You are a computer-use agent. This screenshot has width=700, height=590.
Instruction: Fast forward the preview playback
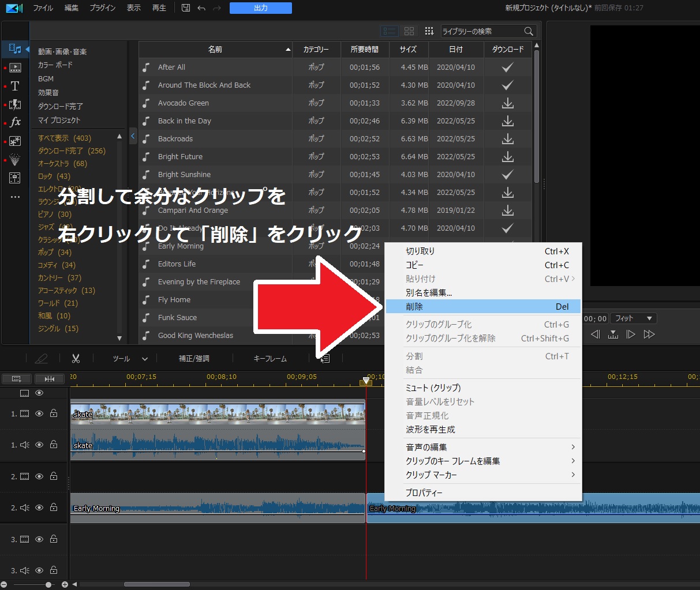(x=649, y=335)
